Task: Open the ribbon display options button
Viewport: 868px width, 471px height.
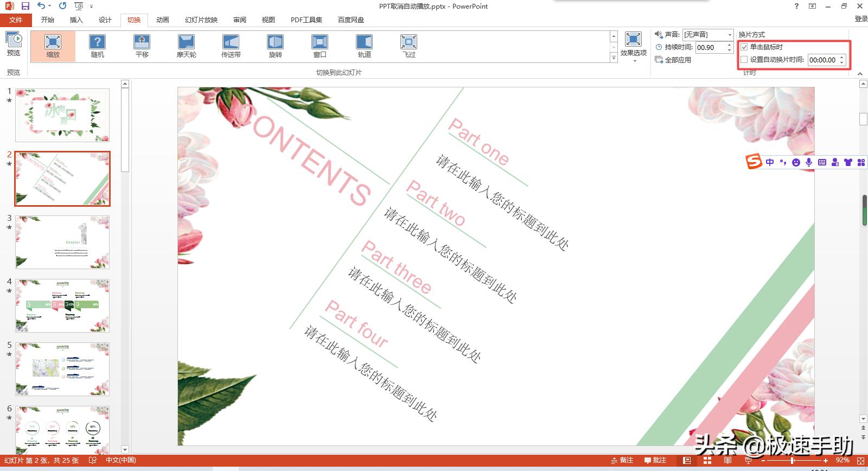Action: 812,6
